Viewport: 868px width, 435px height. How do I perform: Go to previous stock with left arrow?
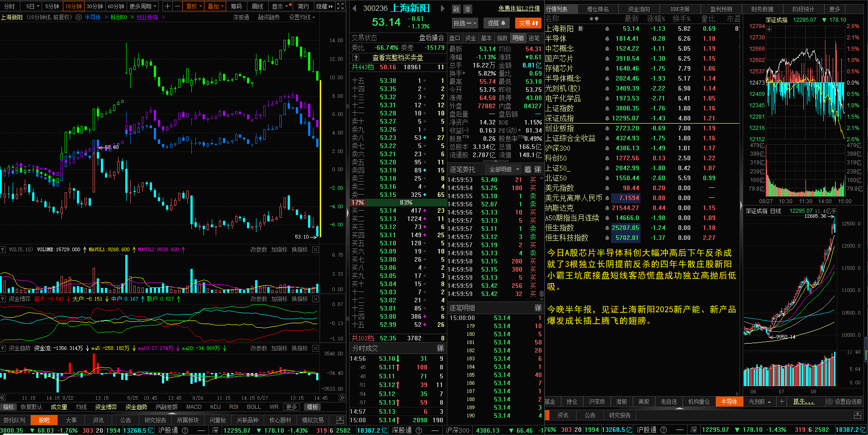tap(354, 8)
